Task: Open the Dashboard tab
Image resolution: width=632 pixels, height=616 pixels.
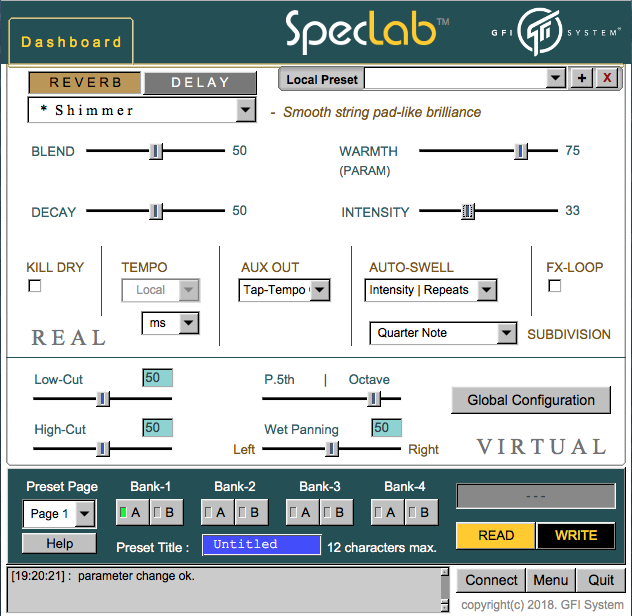Action: click(71, 42)
